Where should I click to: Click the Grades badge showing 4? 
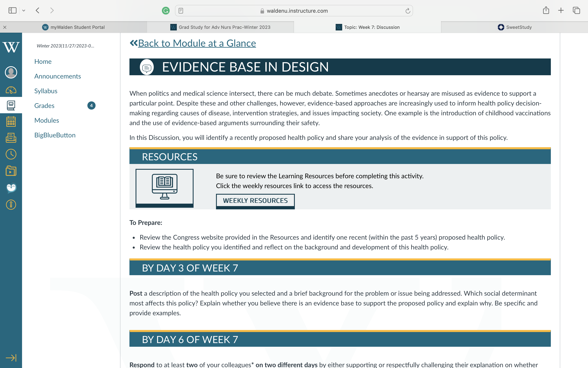(91, 106)
